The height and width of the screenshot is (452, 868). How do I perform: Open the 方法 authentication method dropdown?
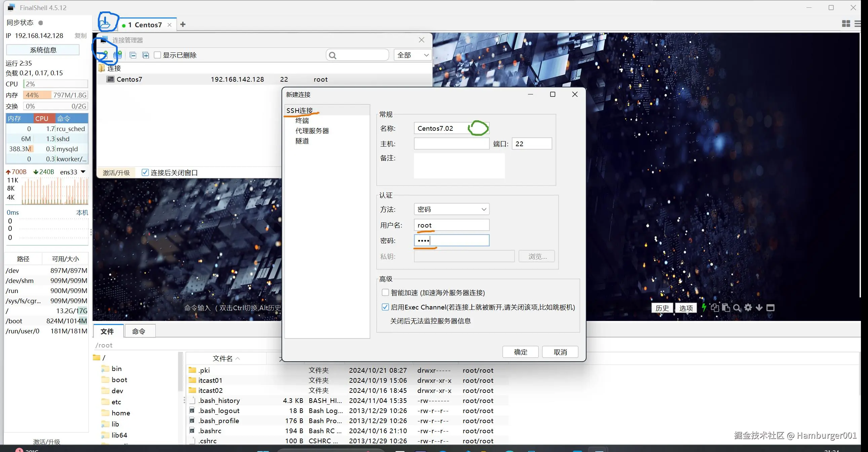[451, 209]
